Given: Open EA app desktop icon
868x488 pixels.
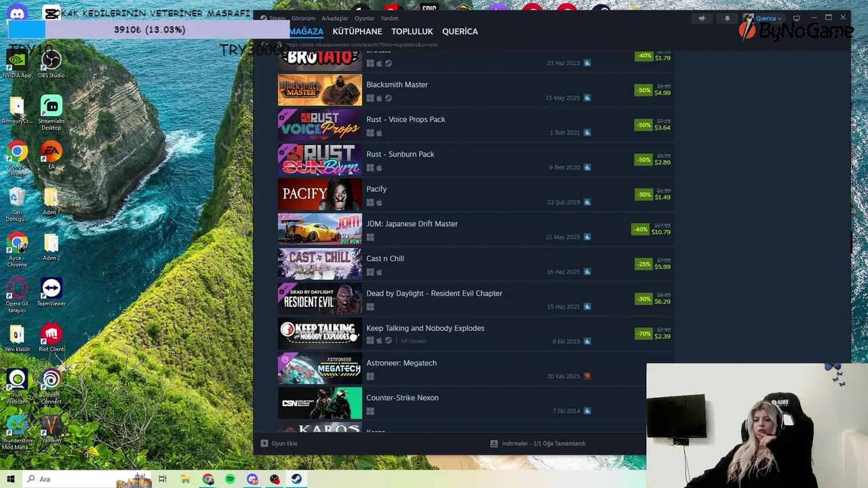Looking at the screenshot, I should [51, 155].
